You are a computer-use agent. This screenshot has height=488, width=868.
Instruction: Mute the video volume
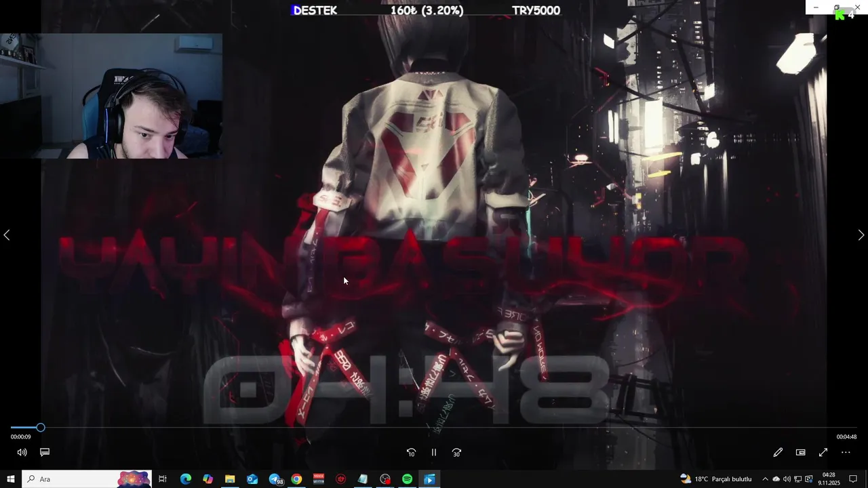[x=22, y=452]
